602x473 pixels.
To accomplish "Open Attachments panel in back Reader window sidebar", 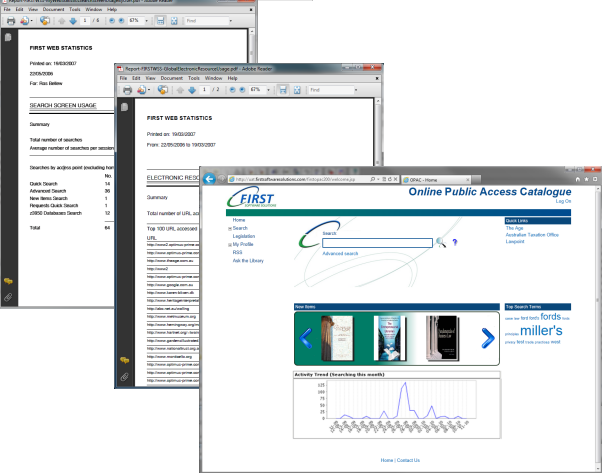I will (x=8, y=297).
